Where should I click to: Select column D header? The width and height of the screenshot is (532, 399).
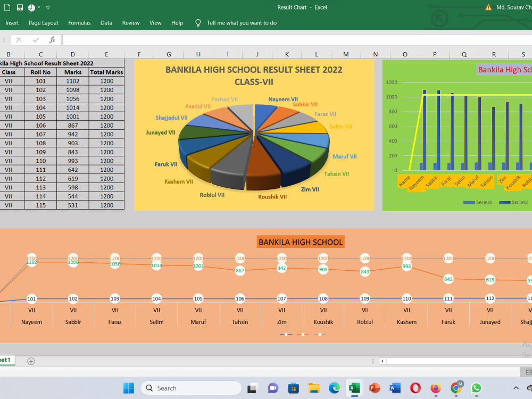(72, 54)
